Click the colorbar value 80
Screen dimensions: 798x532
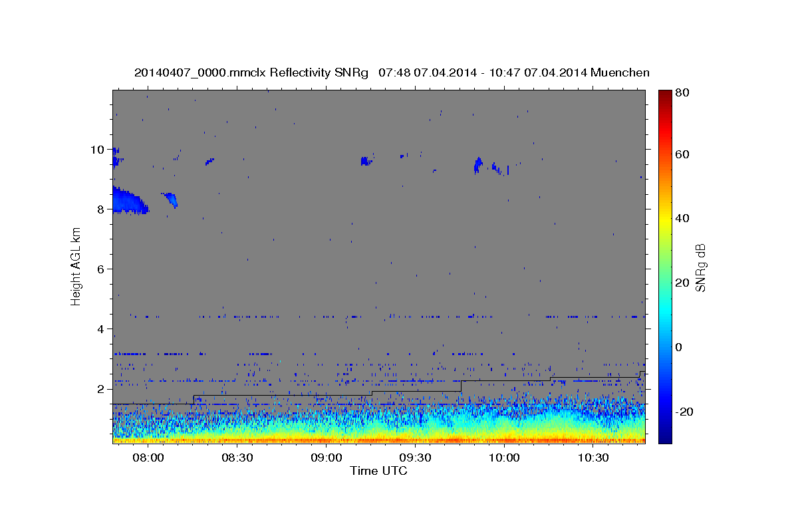pos(684,92)
